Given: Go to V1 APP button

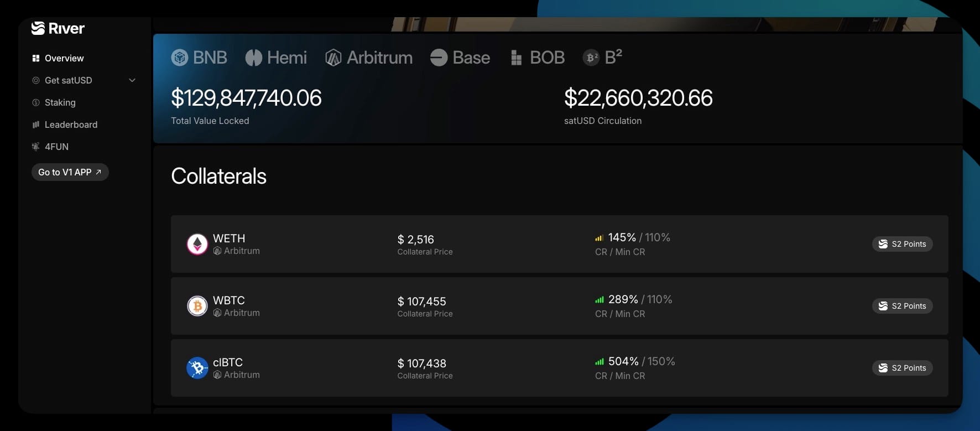Looking at the screenshot, I should point(70,172).
